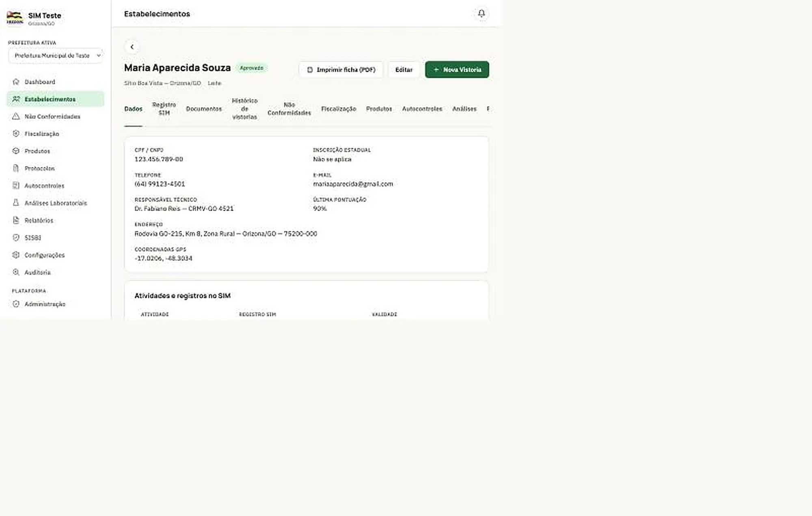Image resolution: width=812 pixels, height=516 pixels.
Task: Click the CPF value 123.456.789-00
Action: coord(159,159)
